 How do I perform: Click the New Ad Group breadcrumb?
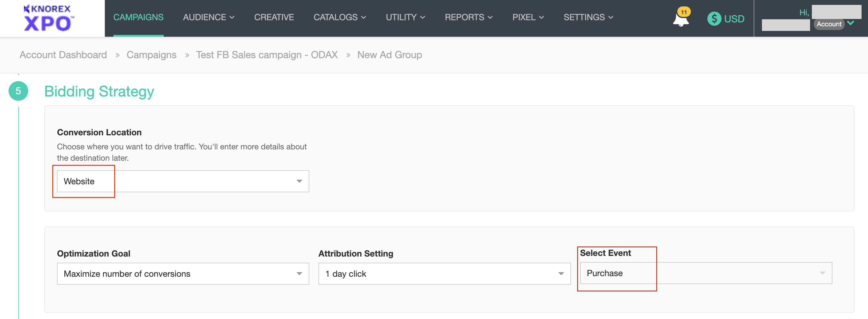(x=389, y=55)
